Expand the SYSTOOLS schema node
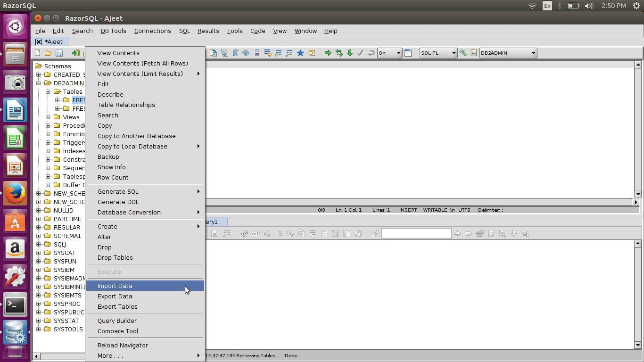The width and height of the screenshot is (644, 362). 39,329
